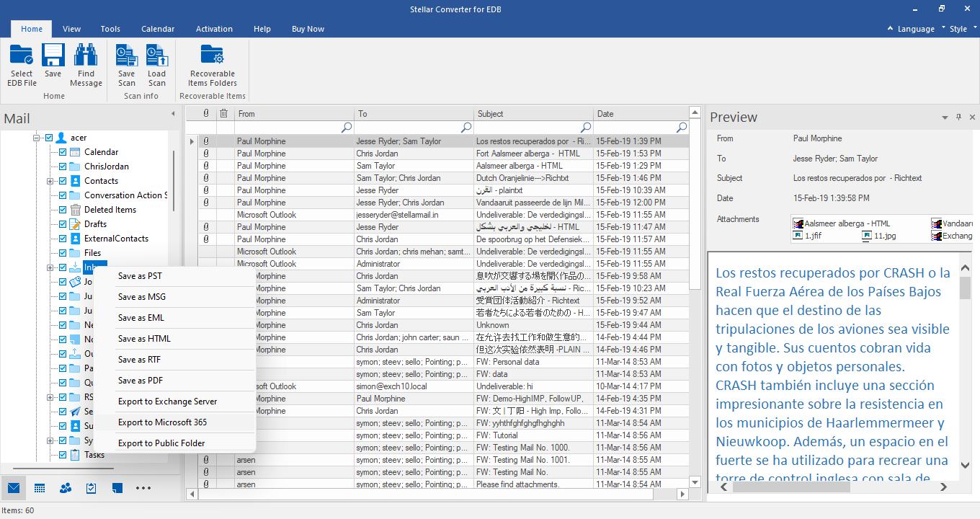Open the Activation ribbon tab
The image size is (980, 519).
point(214,29)
